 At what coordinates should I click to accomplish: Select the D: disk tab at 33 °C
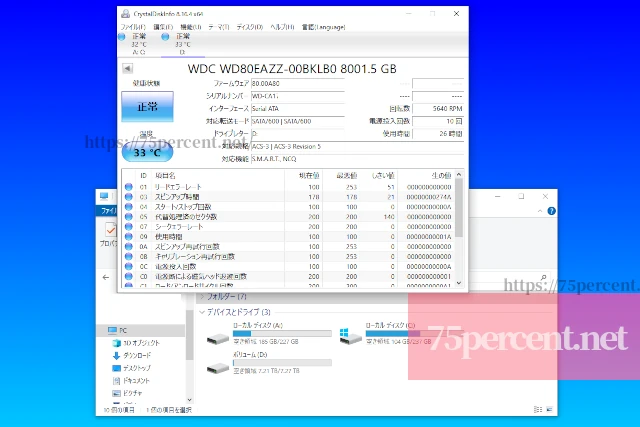click(182, 44)
